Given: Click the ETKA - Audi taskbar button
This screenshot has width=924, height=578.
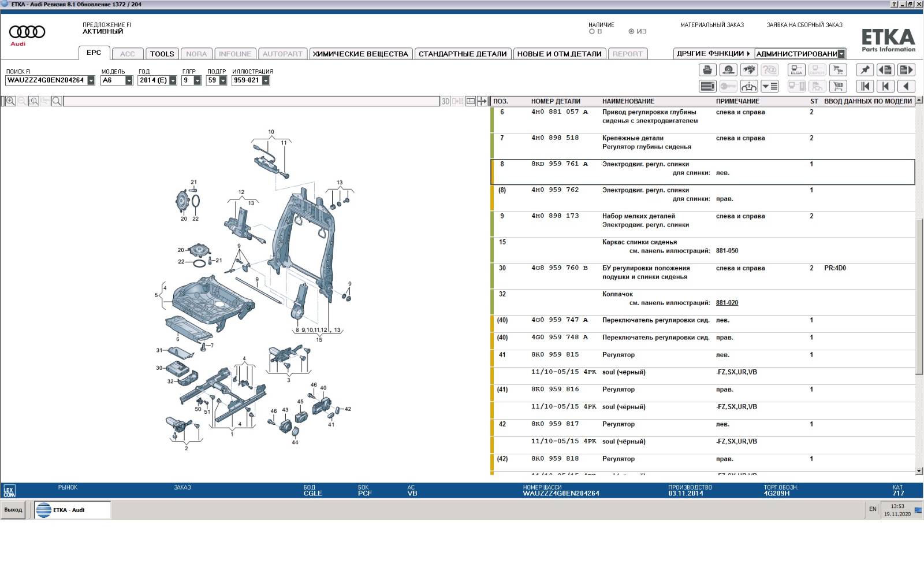Looking at the screenshot, I should tap(72, 510).
